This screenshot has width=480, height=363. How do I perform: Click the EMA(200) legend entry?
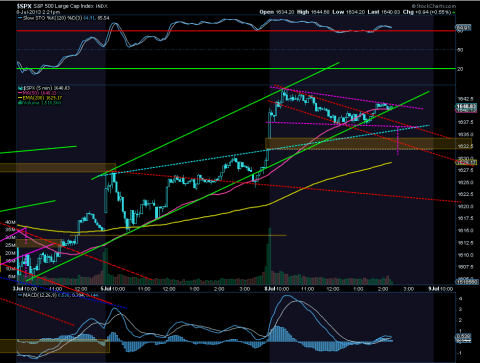pos(40,98)
